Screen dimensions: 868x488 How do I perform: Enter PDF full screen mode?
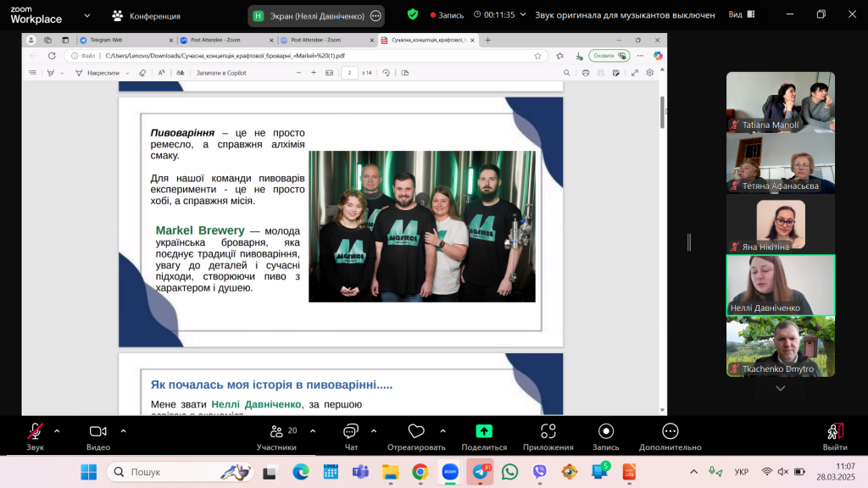[634, 73]
